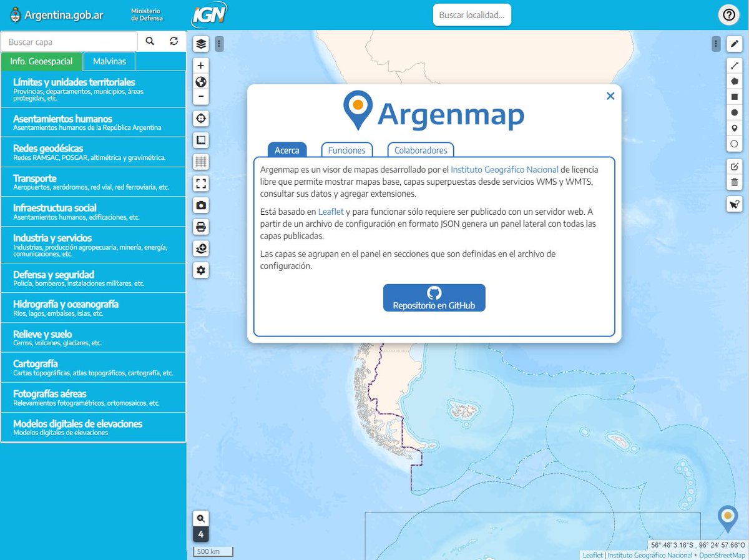
Task: Toggle the graticule grid icon
Action: click(x=201, y=162)
